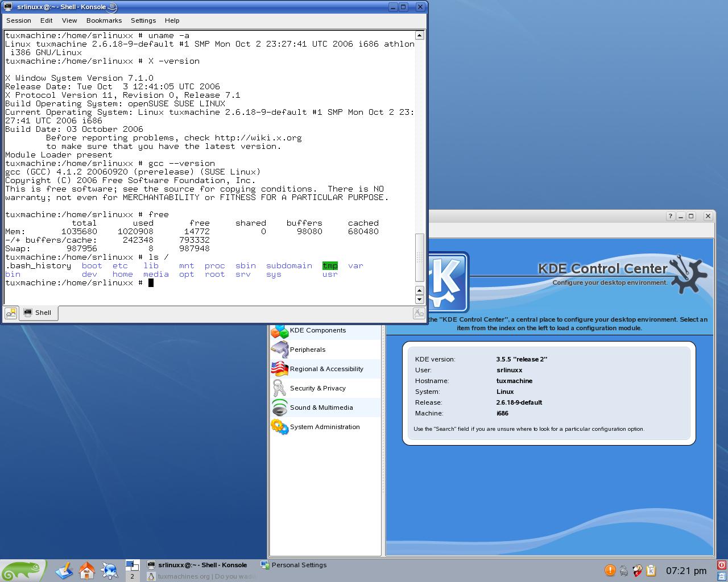The height and width of the screenshot is (582, 728).
Task: Click the red dog tray icon
Action: click(x=638, y=571)
